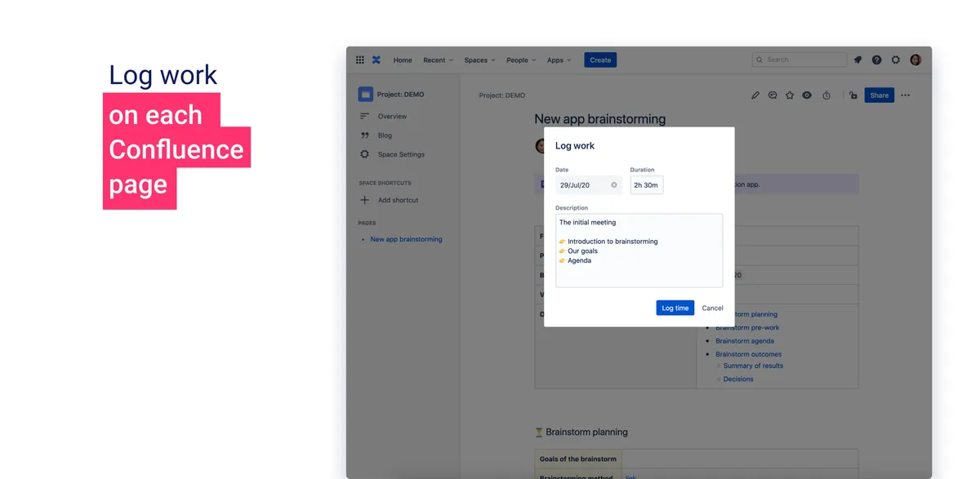Toggle the watch eye icon
Screen dimensions: 980x479
(807, 95)
